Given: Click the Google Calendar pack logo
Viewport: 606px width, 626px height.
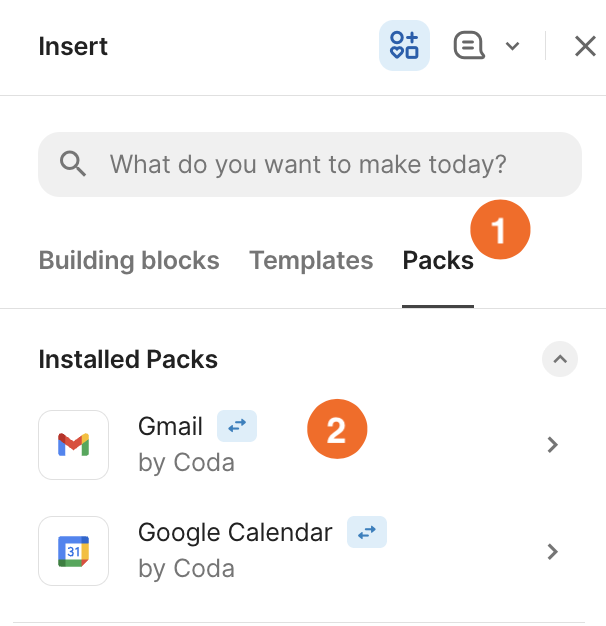Looking at the screenshot, I should (x=73, y=551).
